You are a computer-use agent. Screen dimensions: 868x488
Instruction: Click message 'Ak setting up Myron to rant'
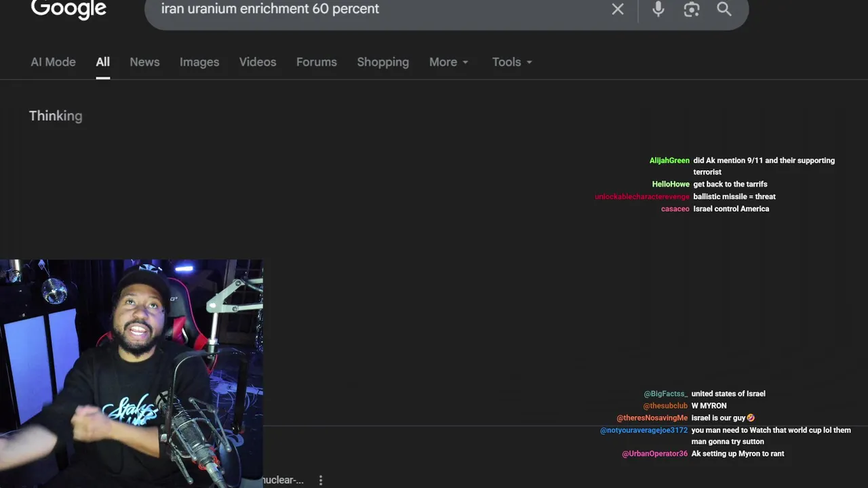(738, 454)
